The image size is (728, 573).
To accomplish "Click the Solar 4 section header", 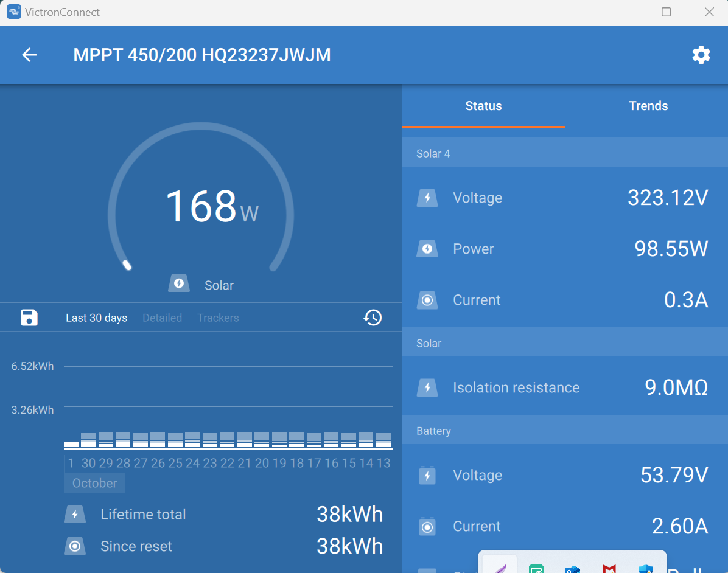I will [x=565, y=153].
